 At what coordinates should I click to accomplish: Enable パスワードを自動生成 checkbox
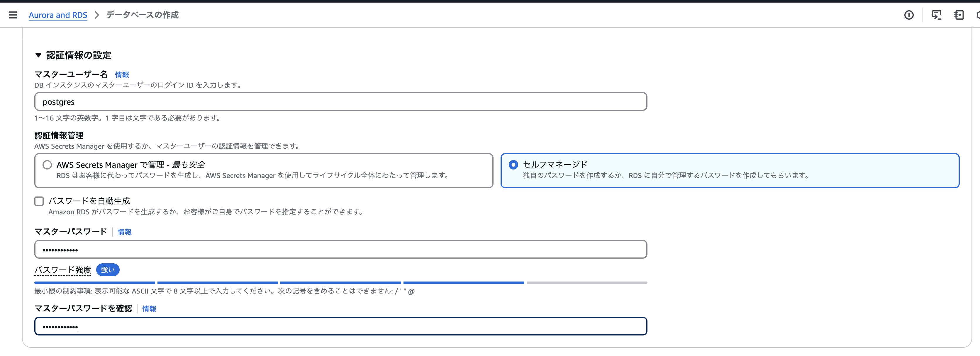[39, 201]
